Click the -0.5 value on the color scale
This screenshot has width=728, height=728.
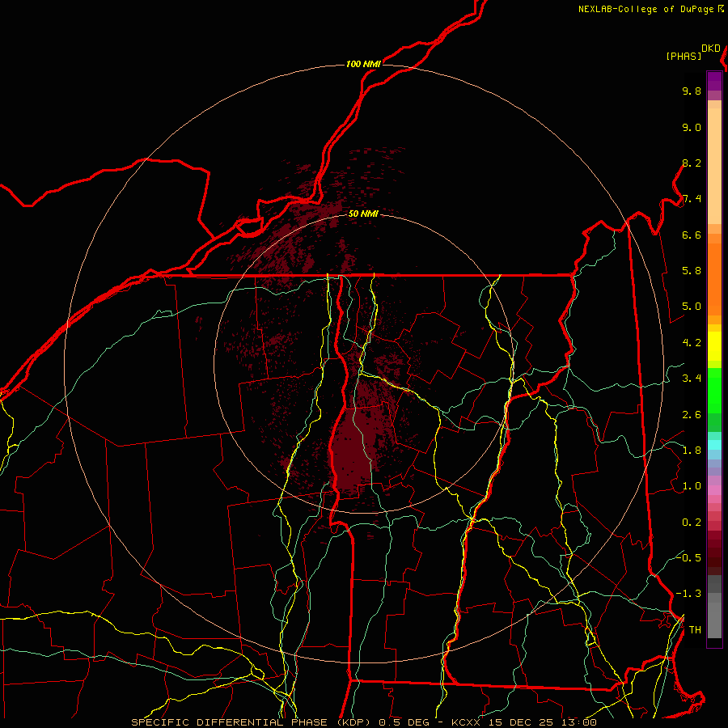688,557
